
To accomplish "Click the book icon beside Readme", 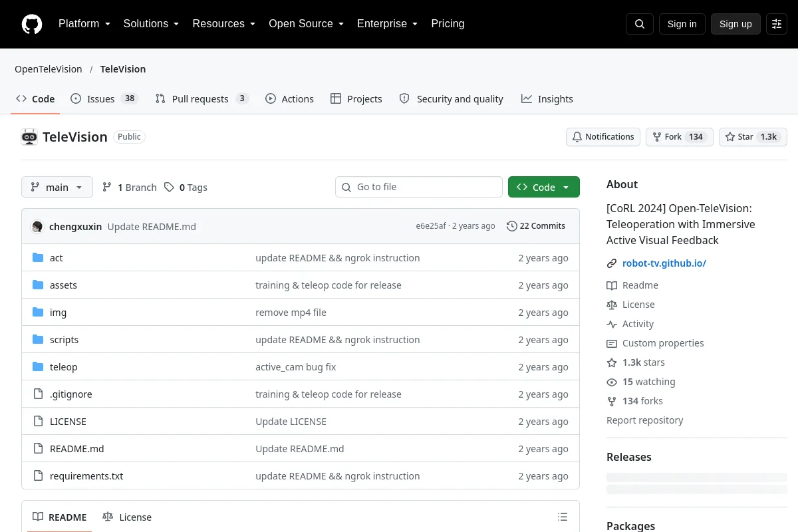I will (x=612, y=285).
